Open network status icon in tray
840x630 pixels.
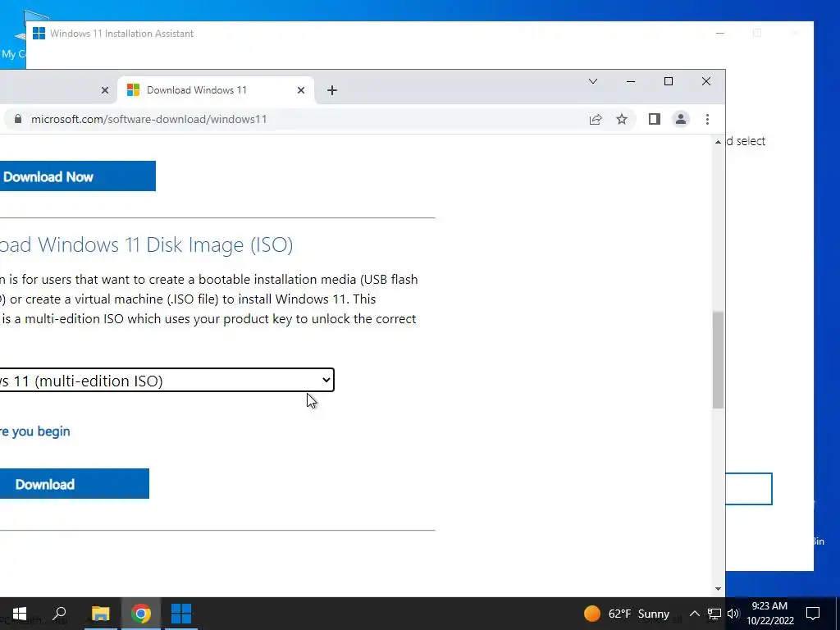(x=714, y=614)
